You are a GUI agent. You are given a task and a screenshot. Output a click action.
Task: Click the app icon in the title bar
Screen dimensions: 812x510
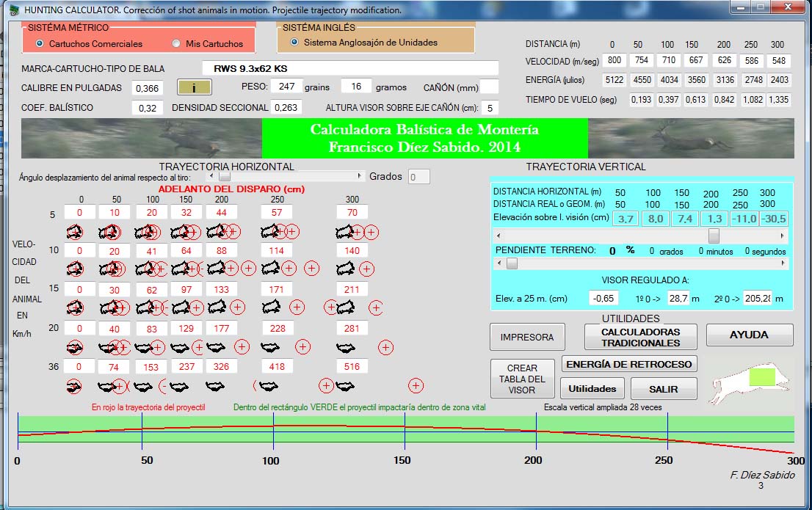tap(13, 10)
